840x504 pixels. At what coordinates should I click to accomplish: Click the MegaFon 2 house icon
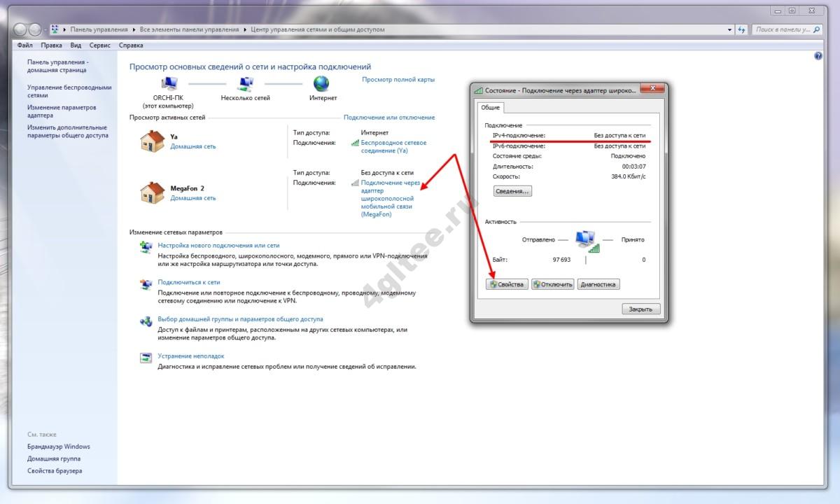[152, 192]
